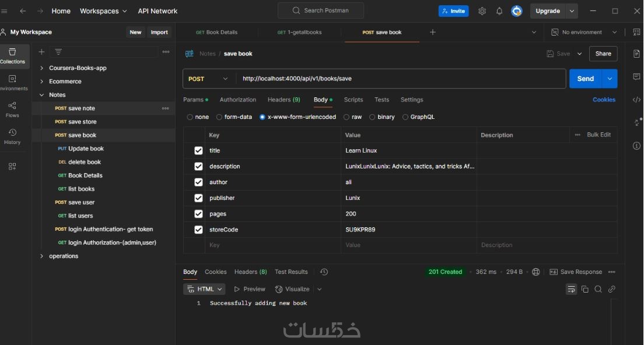Image resolution: width=644 pixels, height=345 pixels.
Task: Click the Invite button
Action: click(453, 11)
